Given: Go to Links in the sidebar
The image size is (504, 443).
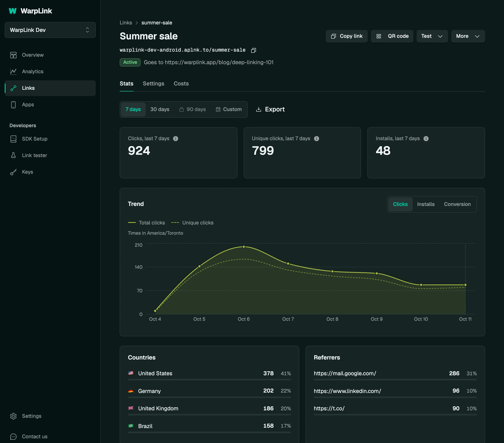Looking at the screenshot, I should pyautogui.click(x=50, y=88).
